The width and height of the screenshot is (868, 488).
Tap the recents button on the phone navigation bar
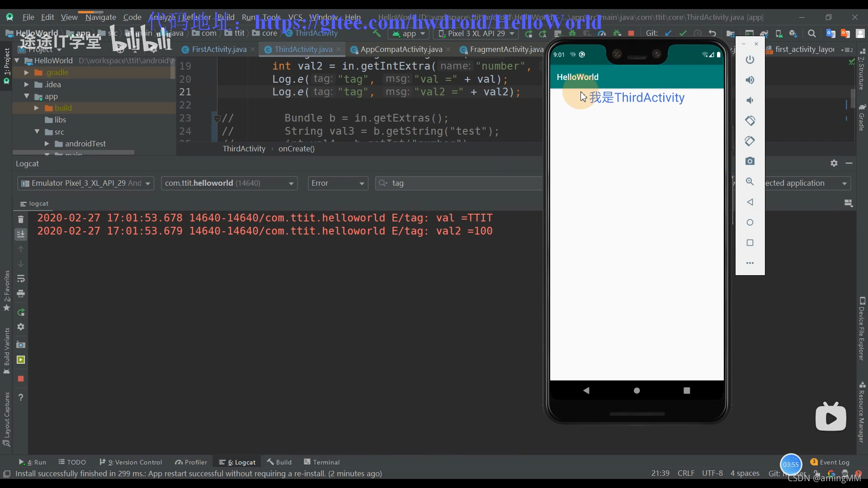pyautogui.click(x=687, y=390)
